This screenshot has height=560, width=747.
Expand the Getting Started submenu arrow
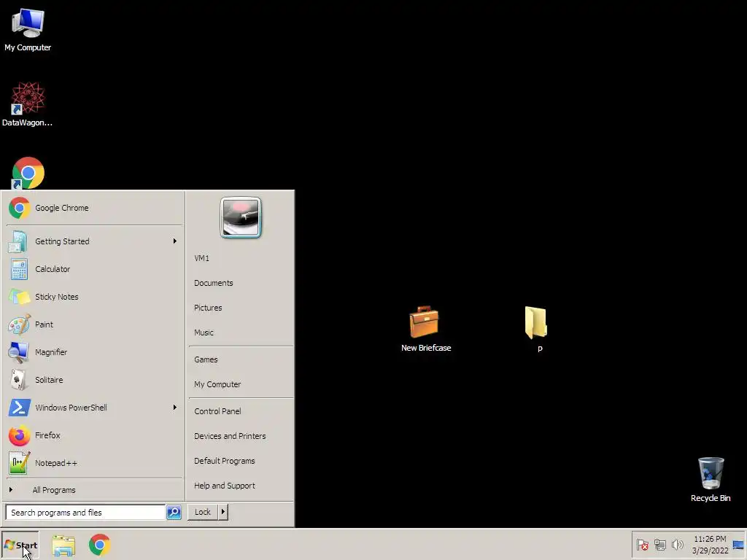click(x=175, y=241)
